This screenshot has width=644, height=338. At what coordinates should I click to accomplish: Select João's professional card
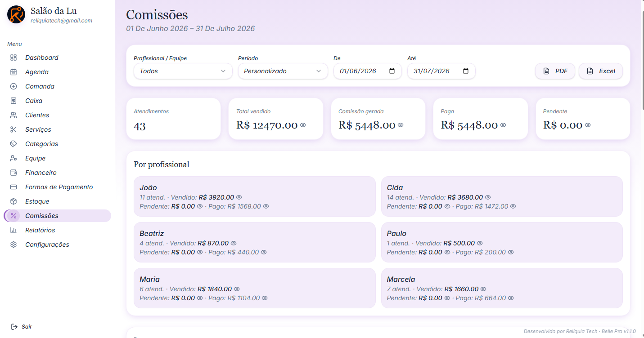[x=255, y=196]
